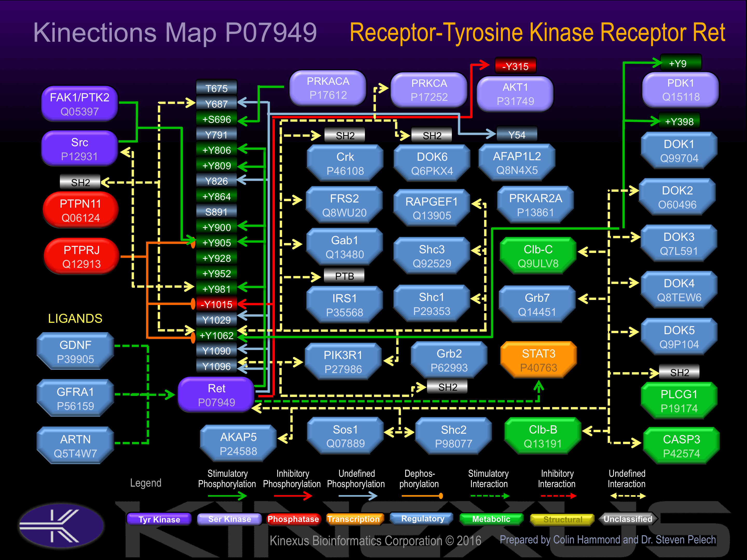This screenshot has height=560, width=747.
Task: Select the Shc1 P29353 node
Action: pos(432,304)
